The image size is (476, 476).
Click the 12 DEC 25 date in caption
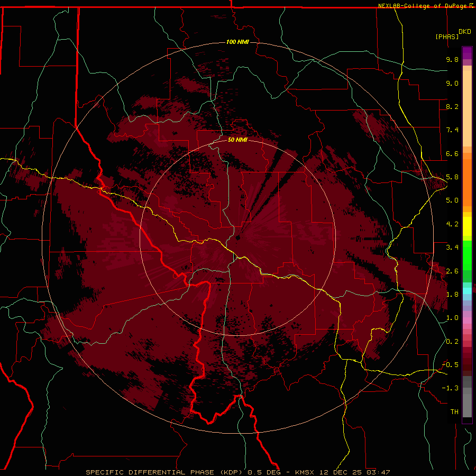coord(341,472)
